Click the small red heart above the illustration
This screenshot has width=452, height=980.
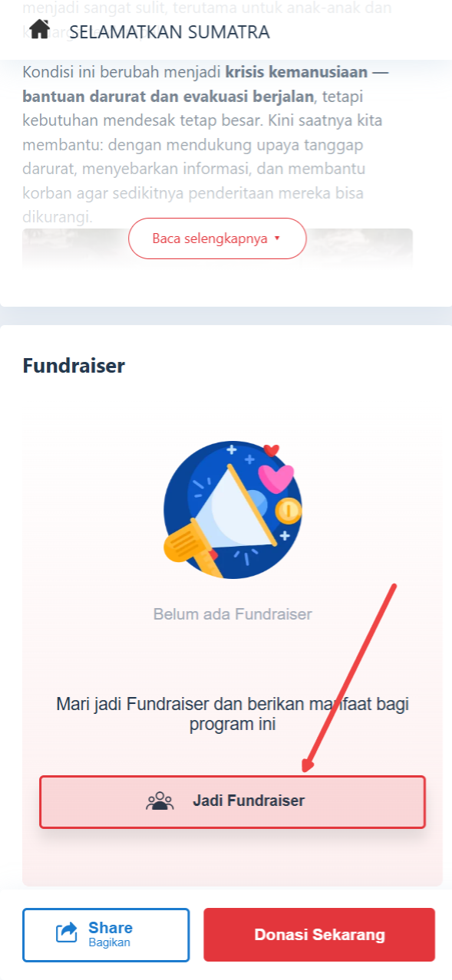click(x=270, y=450)
